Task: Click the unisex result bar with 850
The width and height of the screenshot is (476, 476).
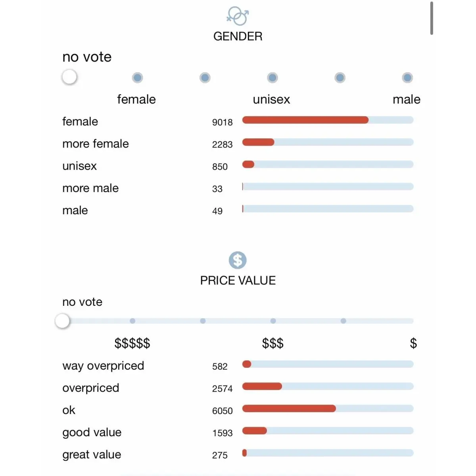Action: [328, 164]
